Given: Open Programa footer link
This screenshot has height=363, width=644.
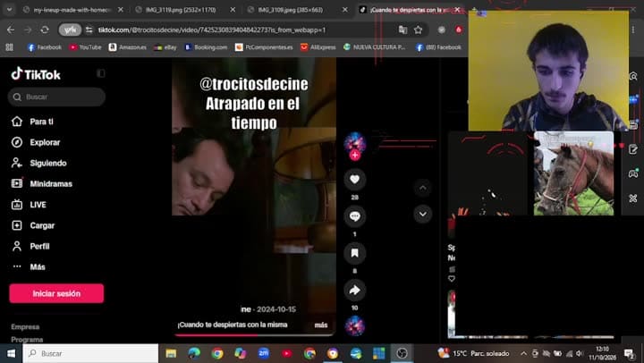Looking at the screenshot, I should (x=27, y=340).
